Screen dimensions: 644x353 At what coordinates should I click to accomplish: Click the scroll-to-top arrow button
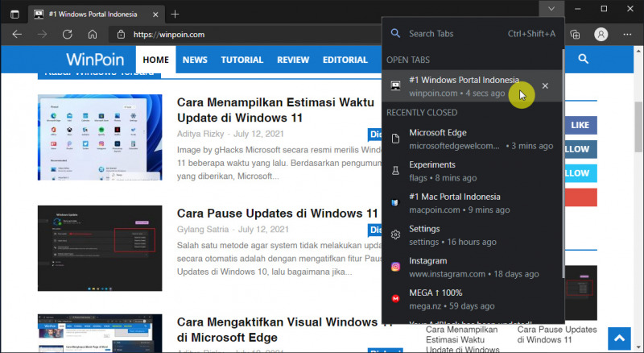click(x=619, y=338)
